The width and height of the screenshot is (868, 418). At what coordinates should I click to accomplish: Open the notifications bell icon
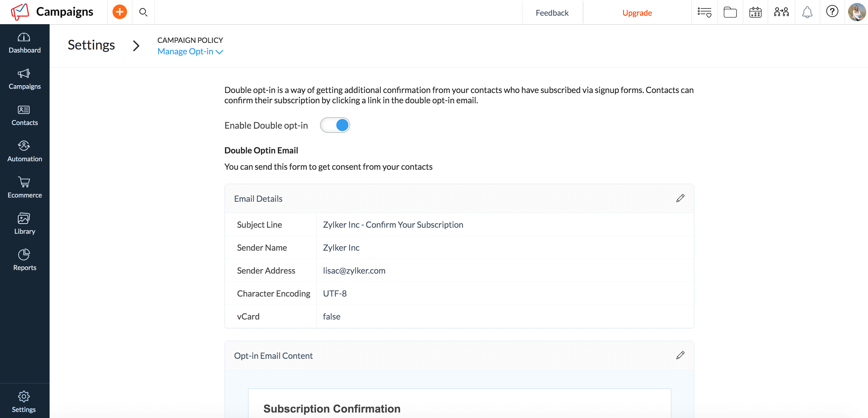coord(807,12)
